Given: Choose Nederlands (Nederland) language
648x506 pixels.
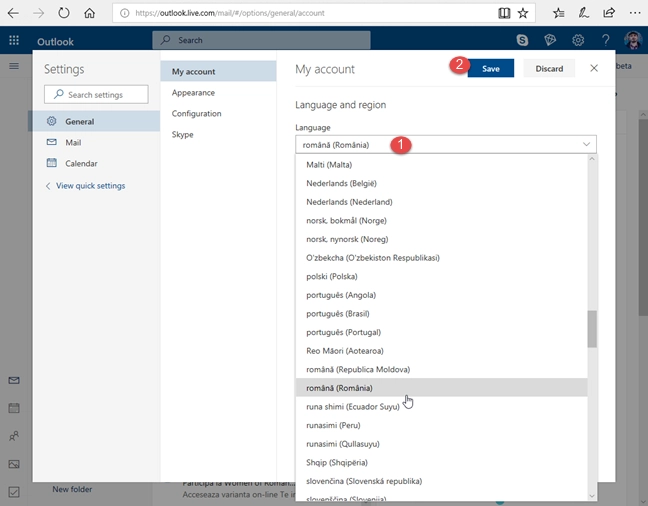Looking at the screenshot, I should pos(441,202).
